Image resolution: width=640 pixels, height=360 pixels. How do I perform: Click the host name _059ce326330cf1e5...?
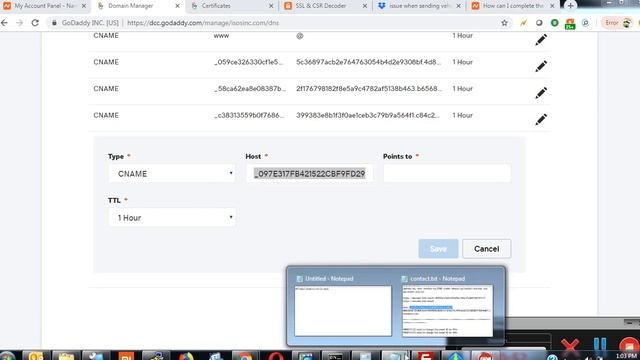[248, 62]
